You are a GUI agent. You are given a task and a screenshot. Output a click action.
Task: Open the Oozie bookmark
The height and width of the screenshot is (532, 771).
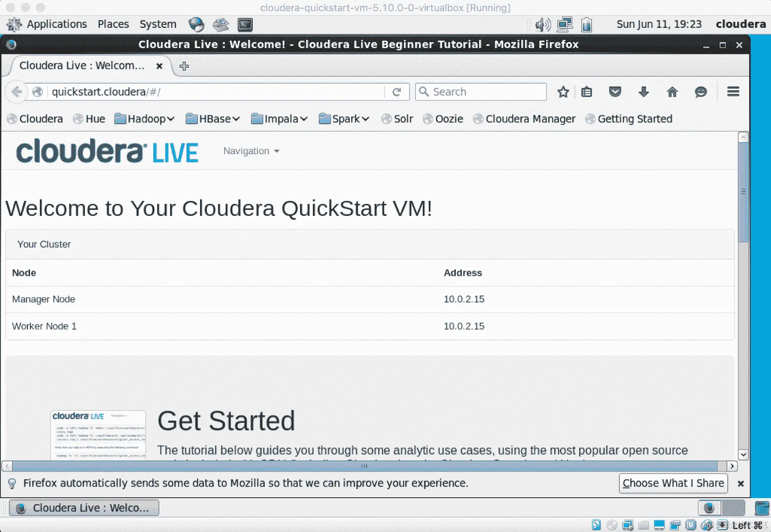(x=443, y=119)
